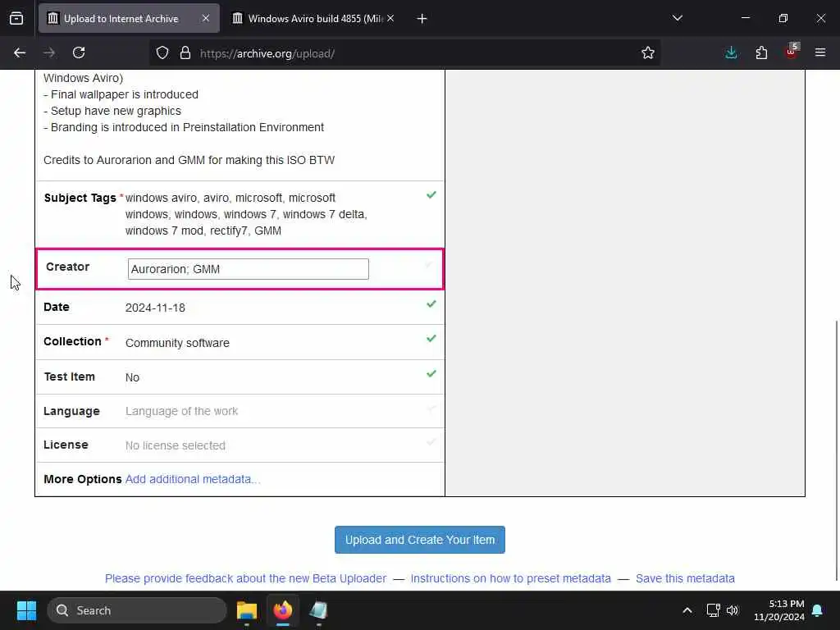This screenshot has width=840, height=630.
Task: Open File Explorer from the taskbar
Action: pyautogui.click(x=247, y=610)
